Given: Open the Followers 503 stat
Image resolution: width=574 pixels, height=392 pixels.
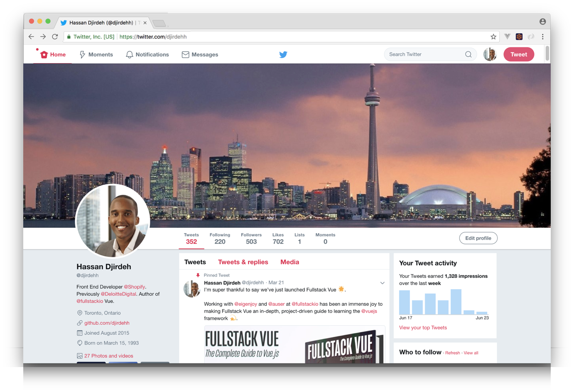Looking at the screenshot, I should (251, 239).
